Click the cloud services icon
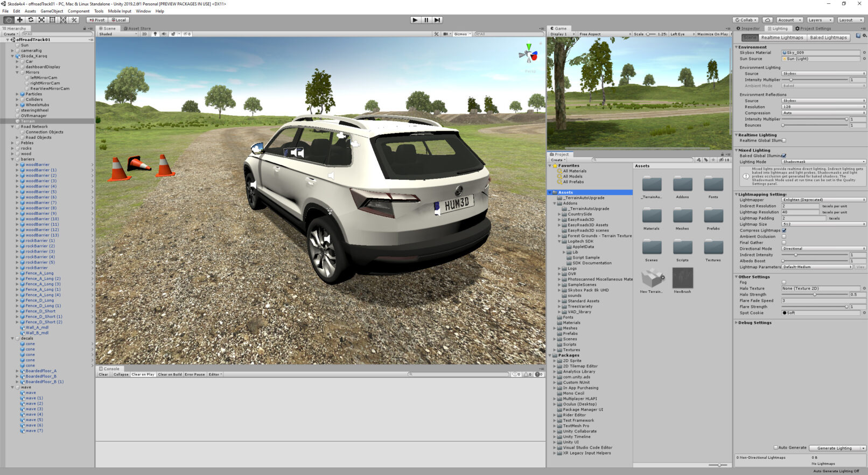 (767, 20)
